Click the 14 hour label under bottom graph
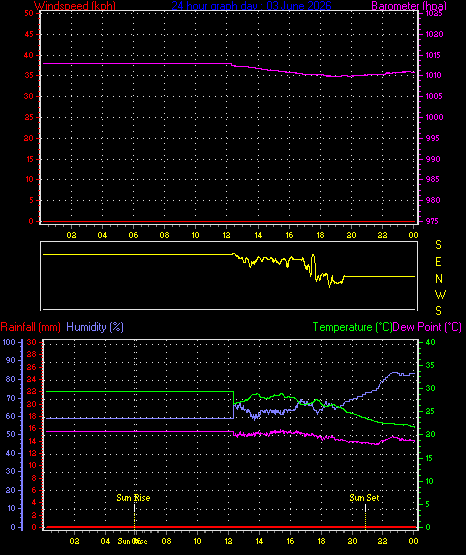This screenshot has height=555, width=466. coord(259,541)
